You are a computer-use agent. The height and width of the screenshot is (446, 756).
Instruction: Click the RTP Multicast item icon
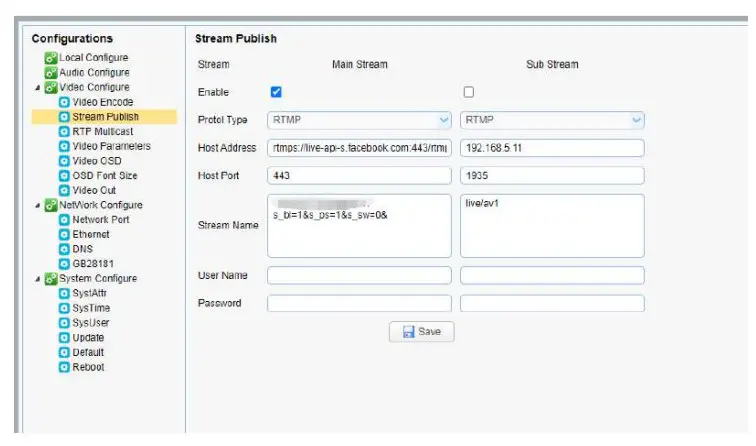pyautogui.click(x=64, y=132)
